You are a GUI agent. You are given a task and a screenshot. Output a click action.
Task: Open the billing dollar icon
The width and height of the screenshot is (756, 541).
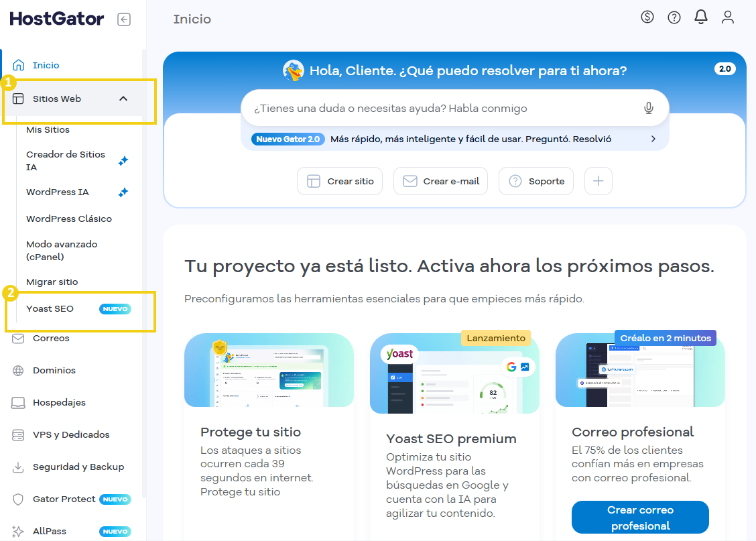point(647,17)
